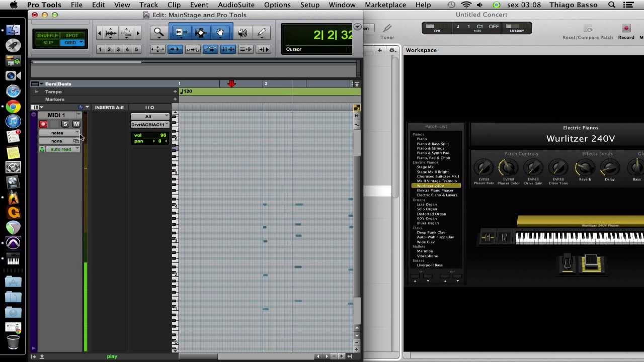The width and height of the screenshot is (644, 362).
Task: Open Google Chrome from the Dock
Action: (13, 107)
